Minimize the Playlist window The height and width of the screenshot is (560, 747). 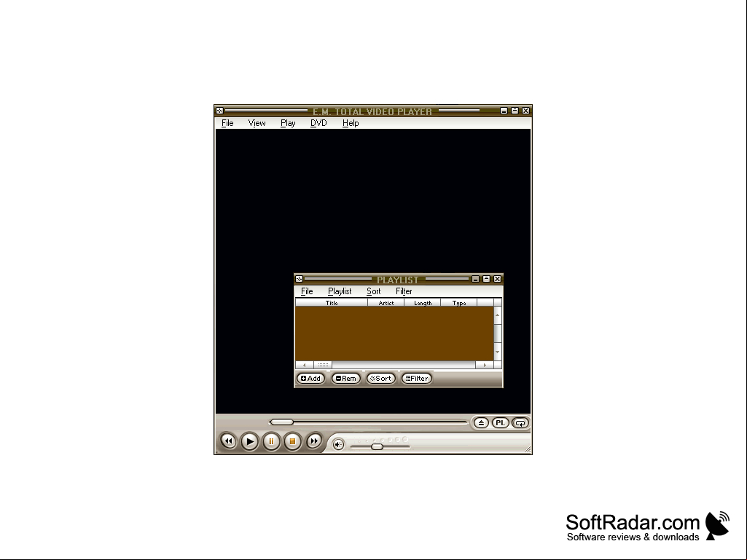tap(475, 279)
